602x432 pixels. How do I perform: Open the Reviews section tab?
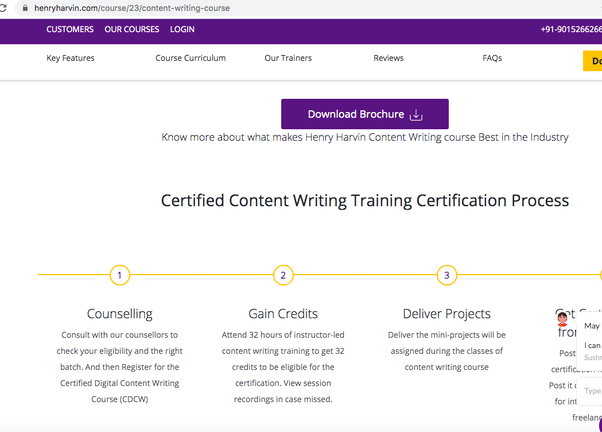389,59
